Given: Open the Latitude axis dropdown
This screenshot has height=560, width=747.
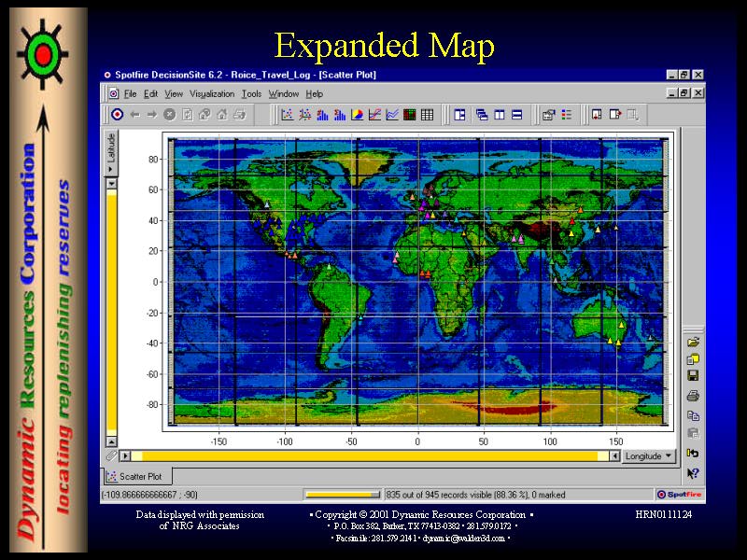Looking at the screenshot, I should pyautogui.click(x=111, y=152).
